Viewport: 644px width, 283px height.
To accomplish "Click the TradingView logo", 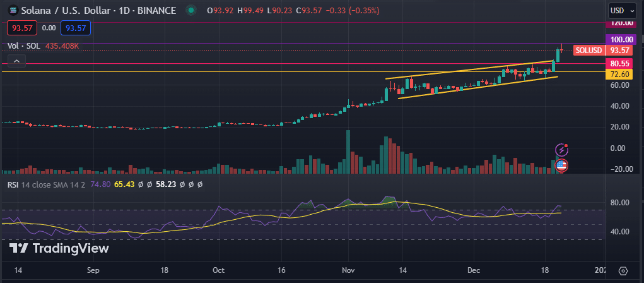I will pos(59,248).
